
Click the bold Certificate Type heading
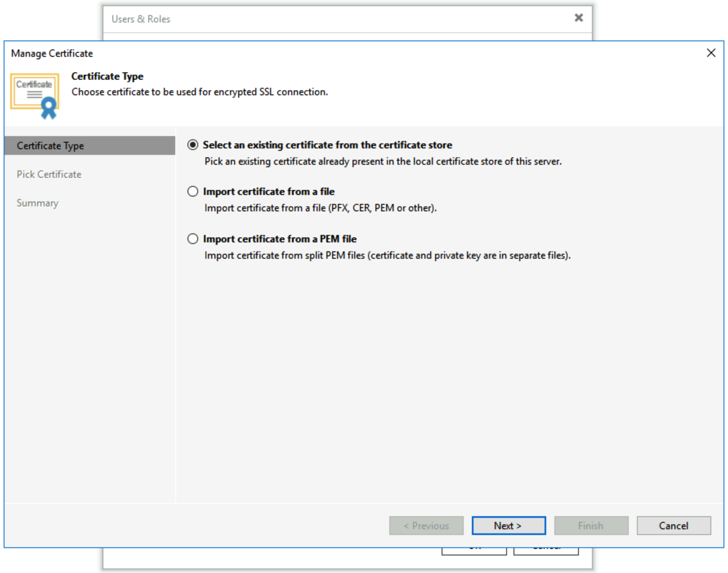pos(107,76)
